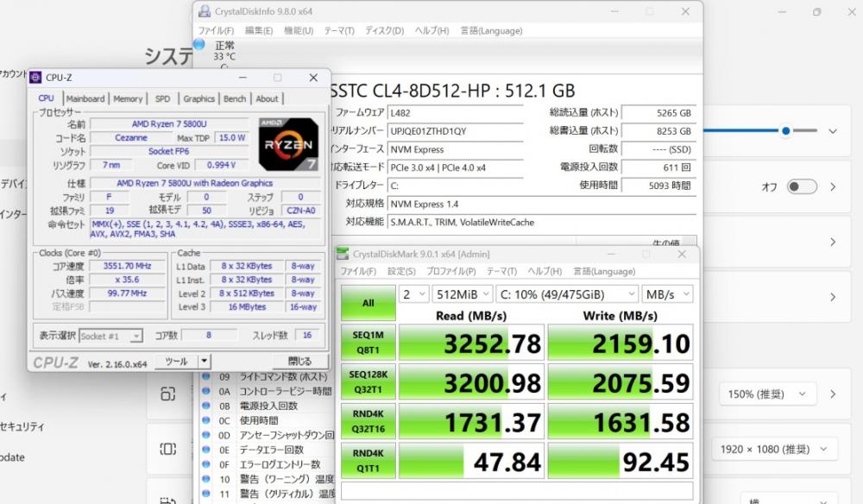
Task: Click the total host writes value 8253 GB
Action: [658, 131]
